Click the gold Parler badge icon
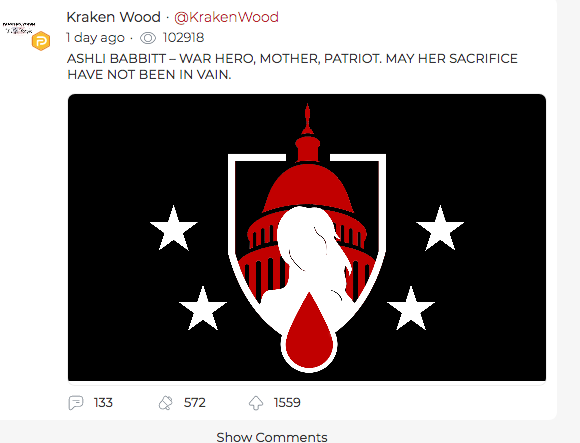The image size is (580, 443). [x=41, y=41]
